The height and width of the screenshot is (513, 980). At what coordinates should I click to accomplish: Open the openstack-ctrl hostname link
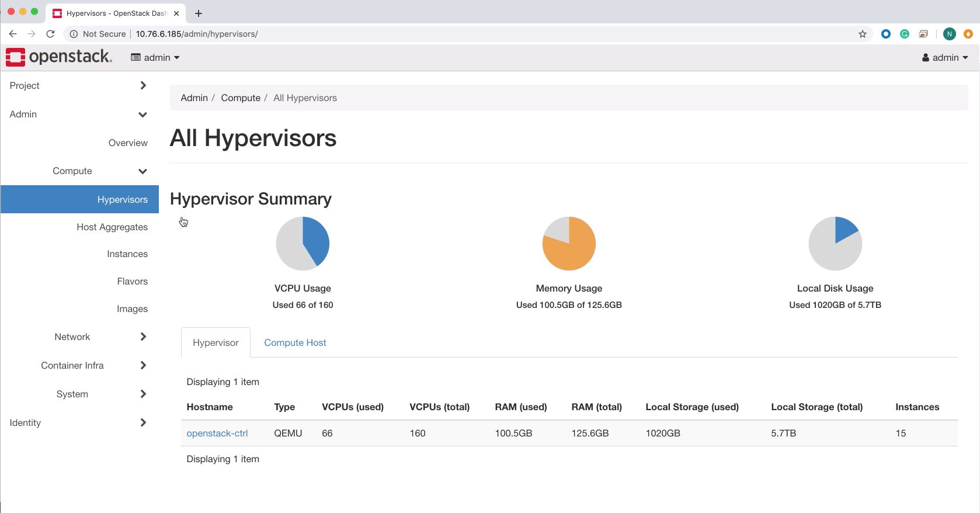click(217, 433)
